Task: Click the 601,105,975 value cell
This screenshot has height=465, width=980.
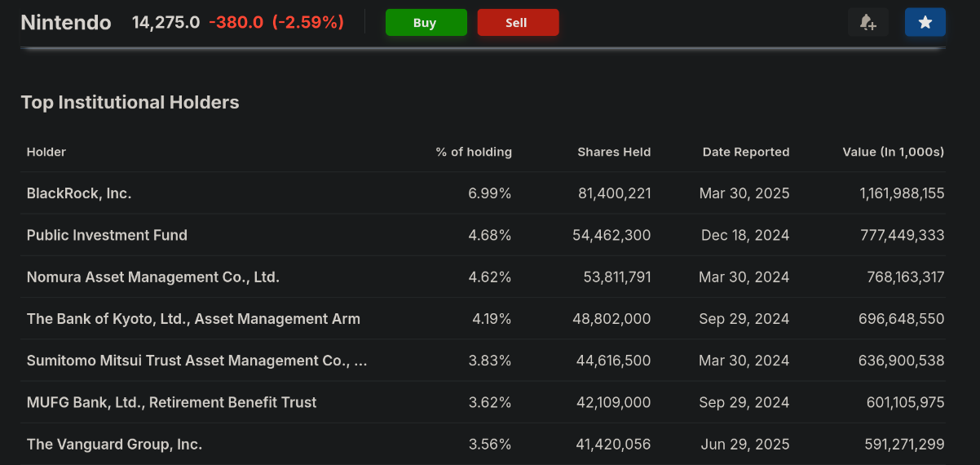Action: (x=905, y=402)
